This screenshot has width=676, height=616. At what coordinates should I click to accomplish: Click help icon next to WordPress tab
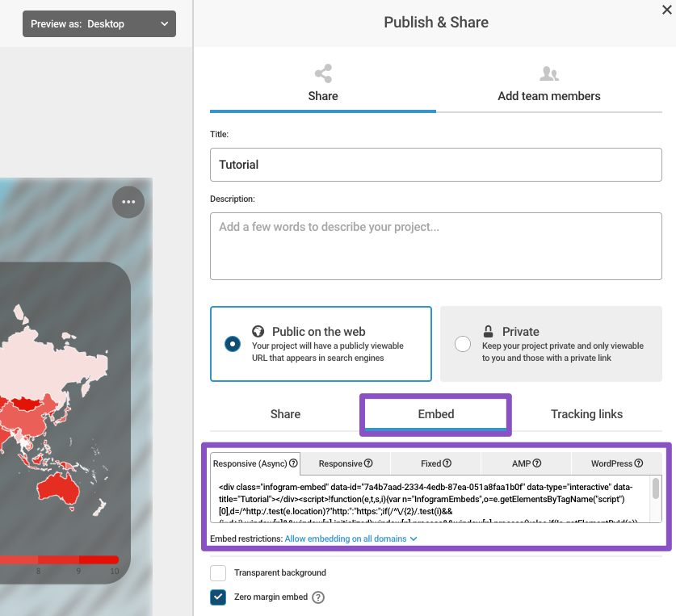coord(639,463)
